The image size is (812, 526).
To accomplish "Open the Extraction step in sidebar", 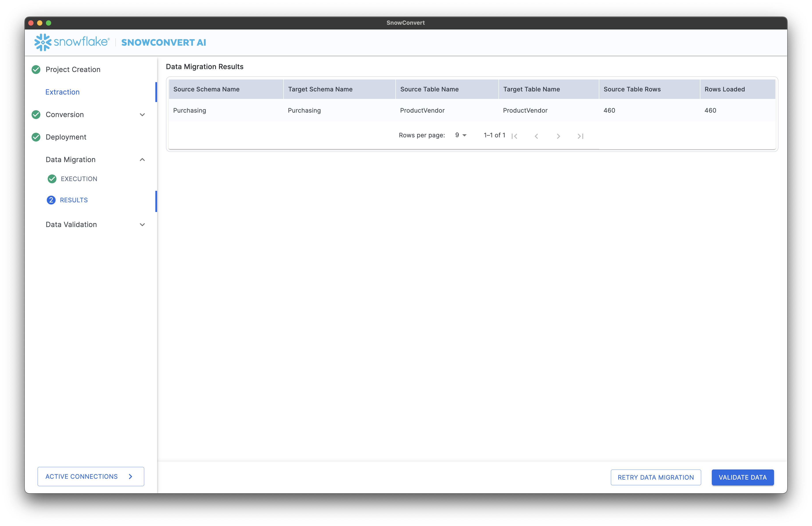I will 62,92.
